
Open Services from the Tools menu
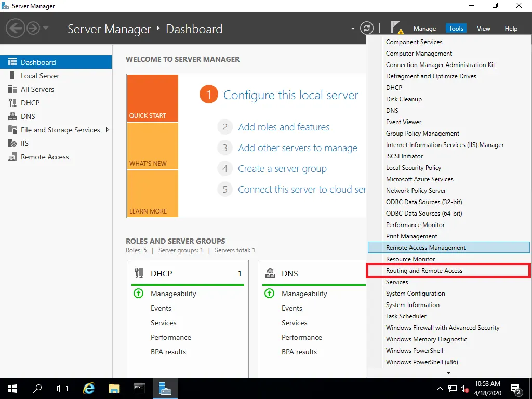[448, 282]
